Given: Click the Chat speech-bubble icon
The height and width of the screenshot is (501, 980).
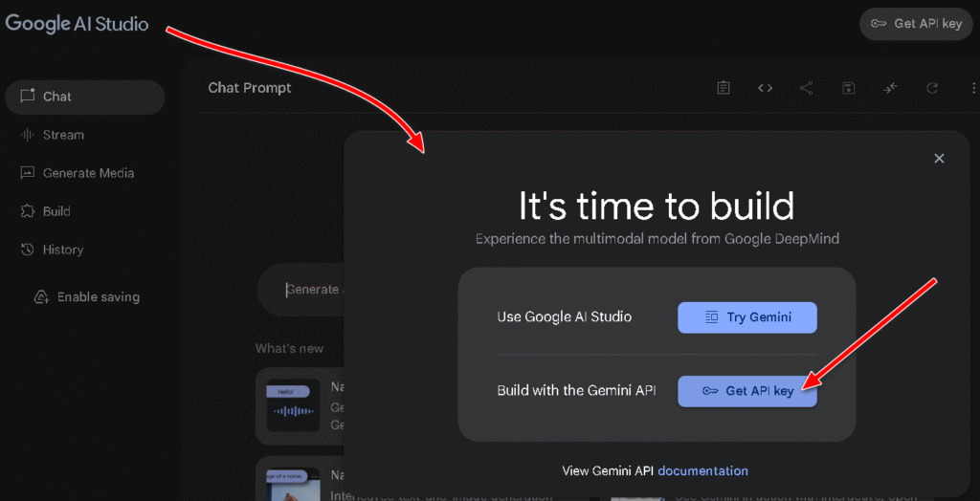Looking at the screenshot, I should click(x=28, y=97).
